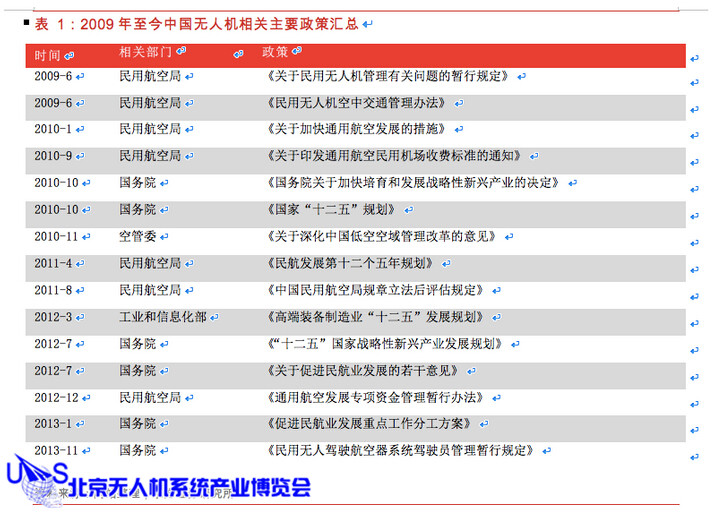Select the 相关部门 column header
Screen dimensions: 724x513
pos(146,52)
